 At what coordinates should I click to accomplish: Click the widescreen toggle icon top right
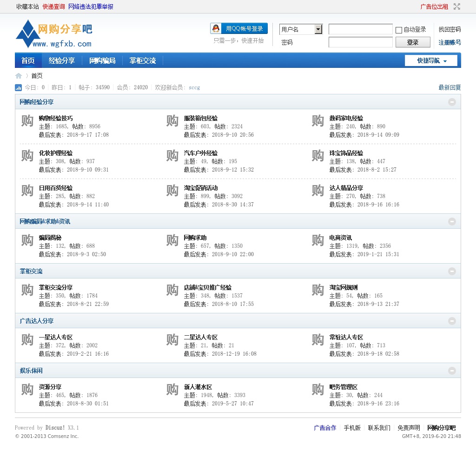[x=457, y=7]
